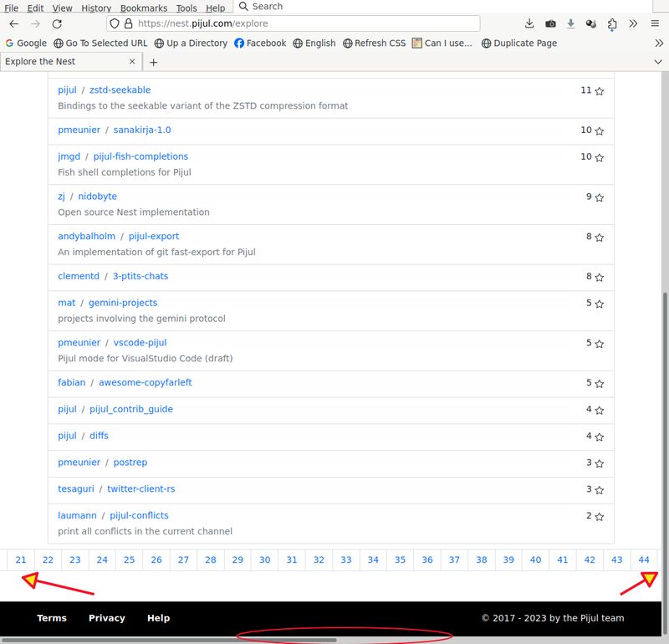Image resolution: width=669 pixels, height=644 pixels.
Task: Switch to Explore the Nest tab
Action: coord(71,62)
